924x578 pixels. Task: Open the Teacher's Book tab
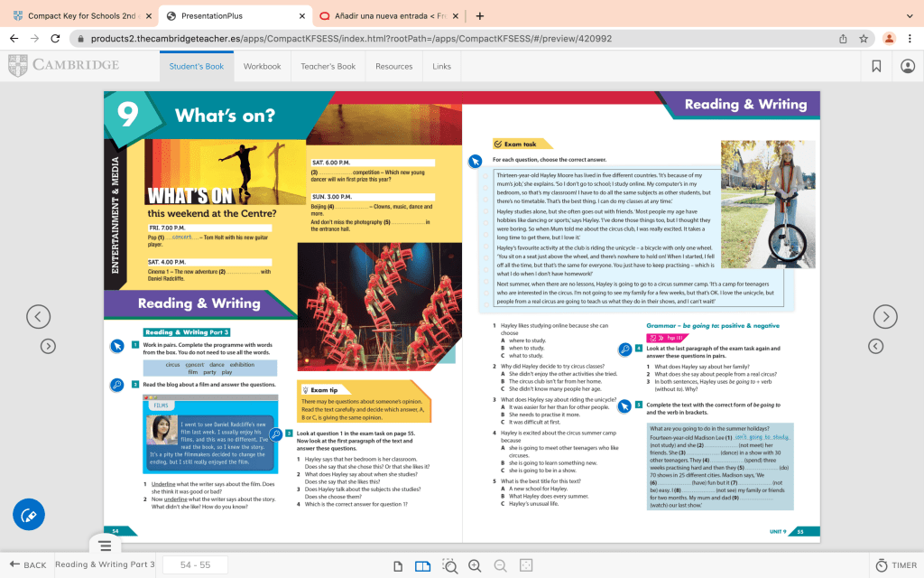328,66
